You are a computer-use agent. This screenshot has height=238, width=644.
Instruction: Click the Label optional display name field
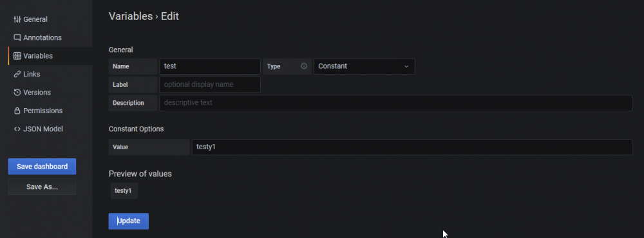(210, 84)
